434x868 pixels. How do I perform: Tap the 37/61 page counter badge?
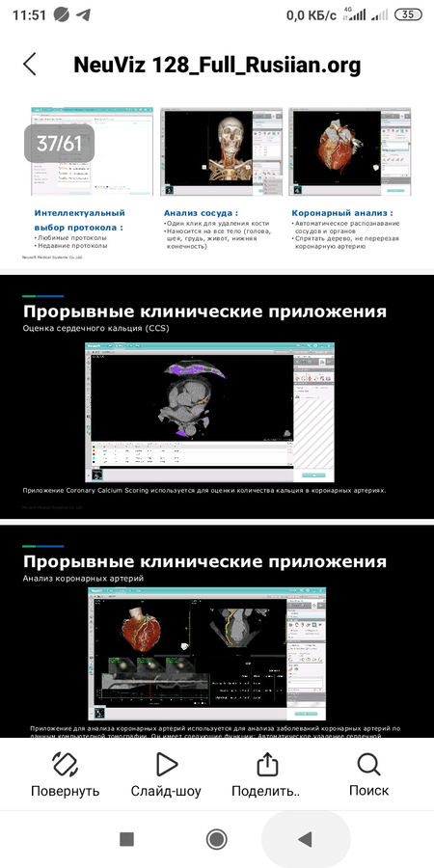[59, 144]
